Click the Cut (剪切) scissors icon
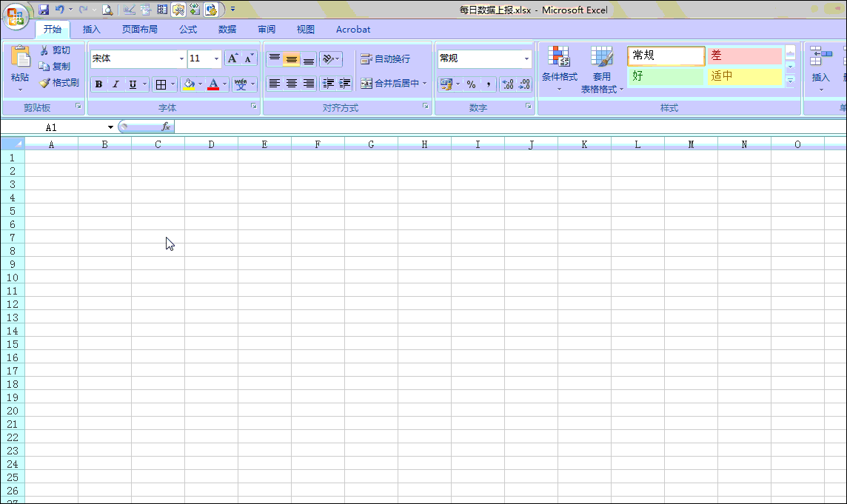Screen dimensions: 847x504 click(44, 50)
